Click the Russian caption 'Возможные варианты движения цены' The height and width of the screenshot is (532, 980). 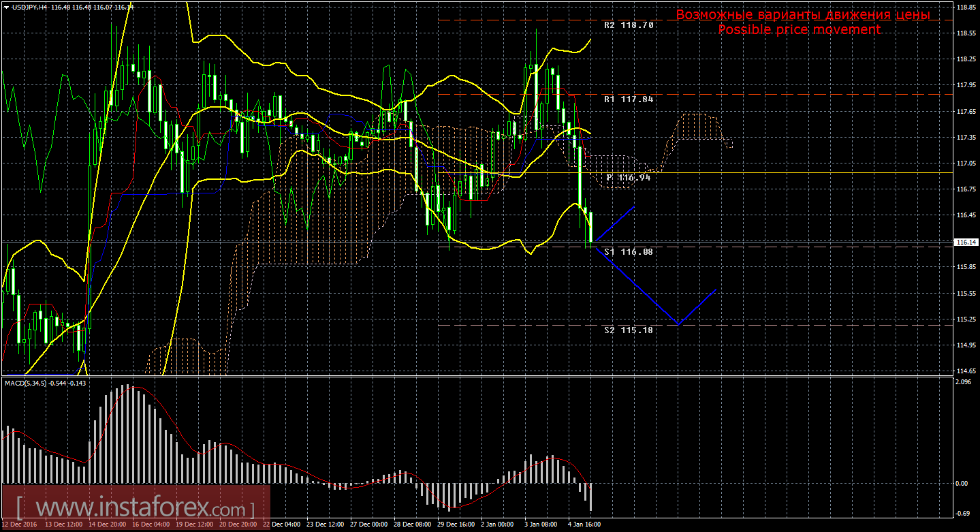[x=803, y=15]
